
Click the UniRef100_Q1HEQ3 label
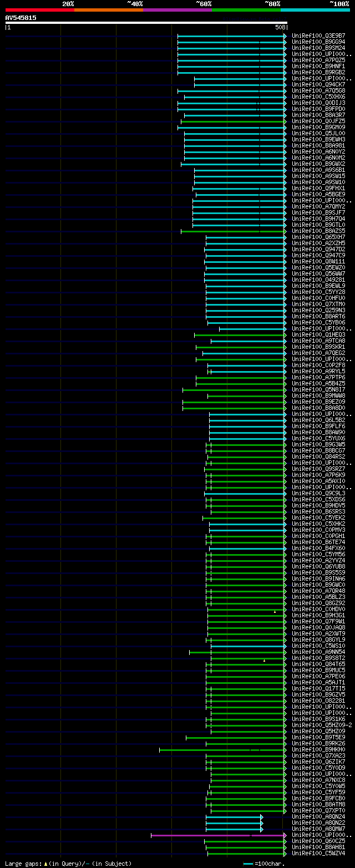point(318,335)
